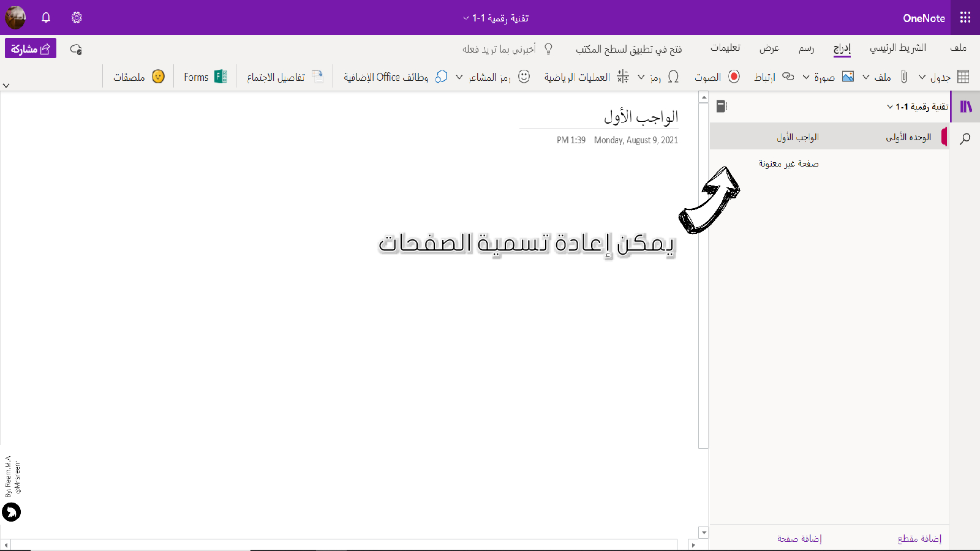Switch to the Draw (رسم) tab
This screenshot has height=551, width=980.
806,48
